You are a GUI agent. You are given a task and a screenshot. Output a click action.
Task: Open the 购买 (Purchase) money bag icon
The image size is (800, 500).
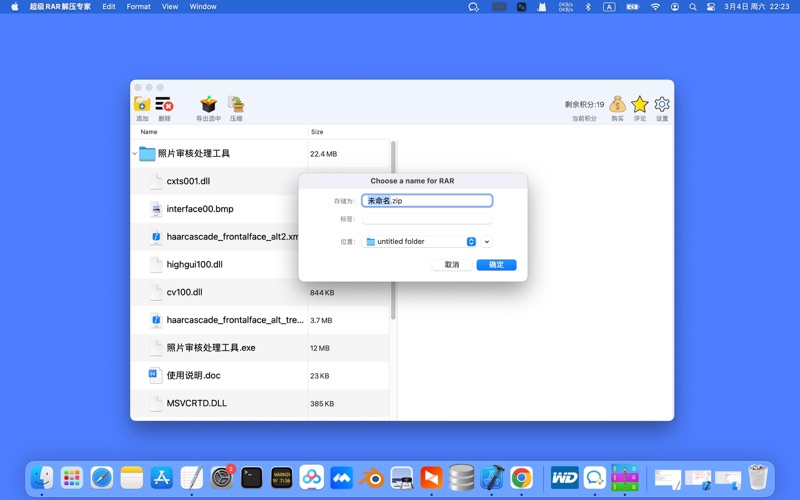(x=617, y=105)
